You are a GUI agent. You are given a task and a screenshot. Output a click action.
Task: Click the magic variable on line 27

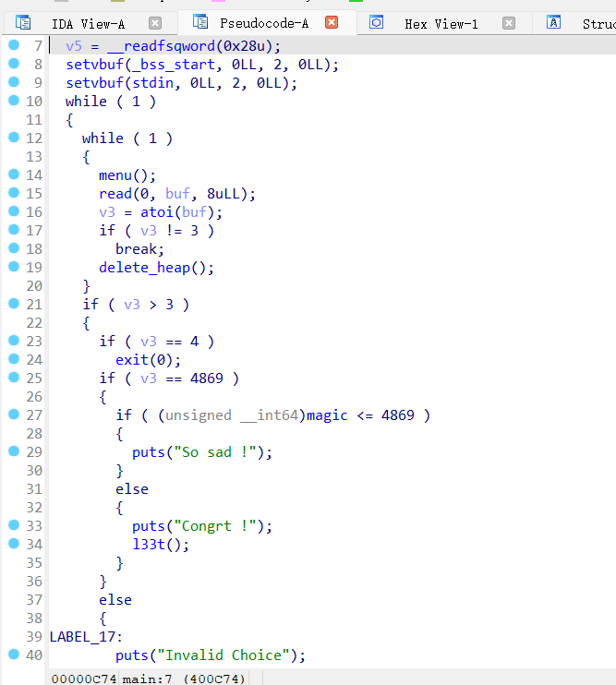[327, 415]
